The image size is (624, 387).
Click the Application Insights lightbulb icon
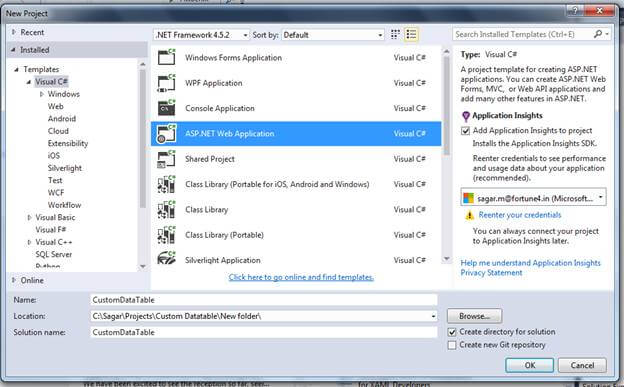pos(466,116)
